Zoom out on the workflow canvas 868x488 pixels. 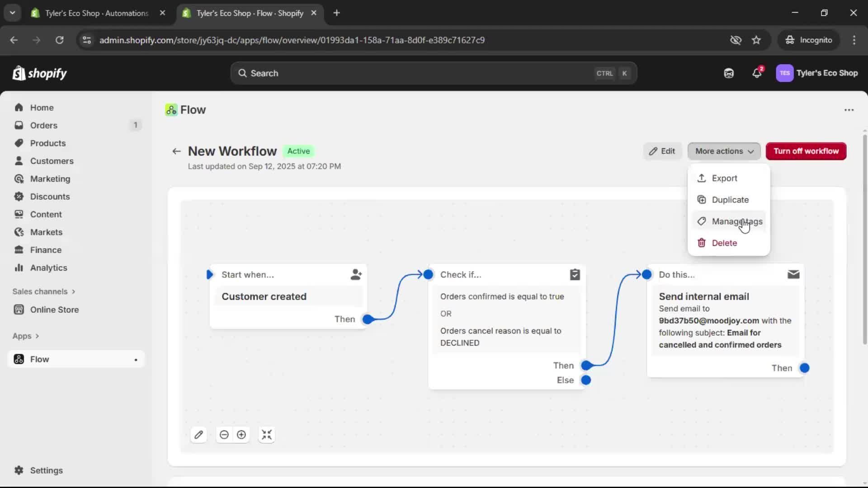point(224,434)
